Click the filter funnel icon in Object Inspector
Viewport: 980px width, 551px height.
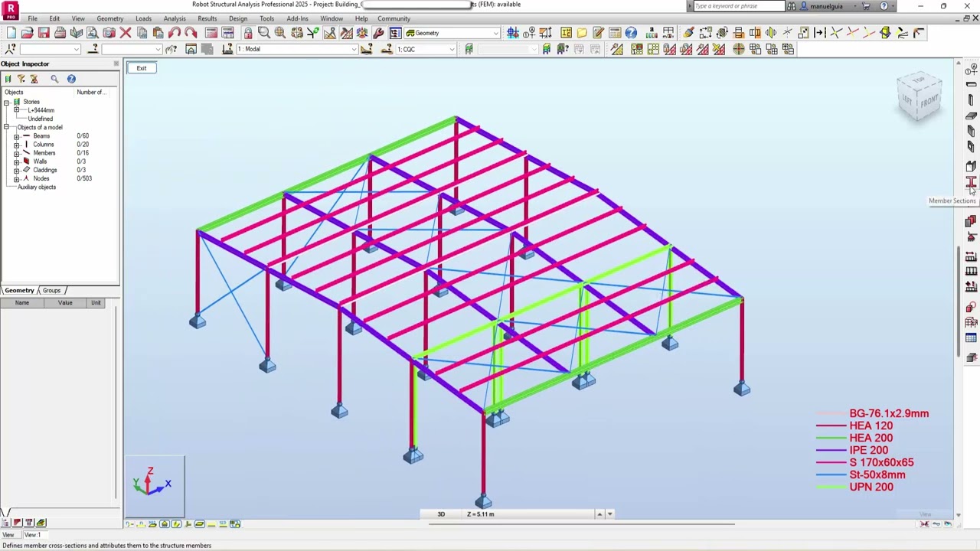(21, 79)
